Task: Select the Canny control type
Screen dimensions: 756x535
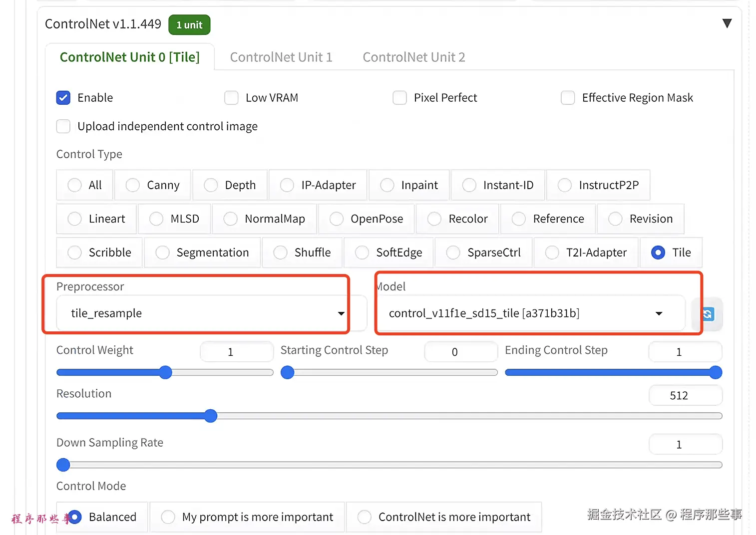Action: [133, 185]
